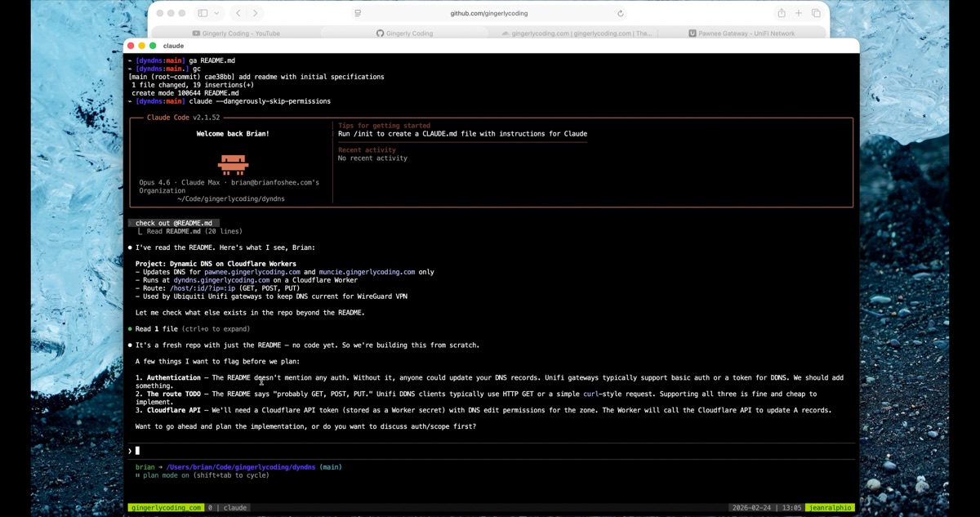Click the 'plan mode on' status line
Image resolution: width=980 pixels, height=517 pixels.
(203, 475)
